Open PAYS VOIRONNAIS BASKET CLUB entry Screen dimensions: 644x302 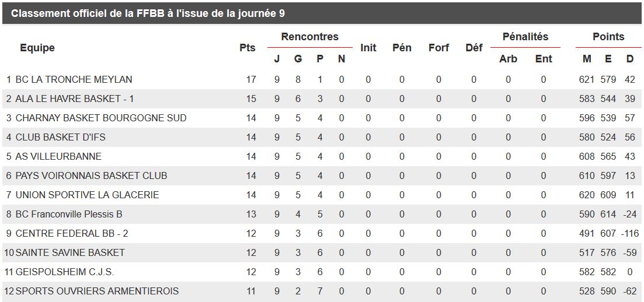pyautogui.click(x=91, y=175)
